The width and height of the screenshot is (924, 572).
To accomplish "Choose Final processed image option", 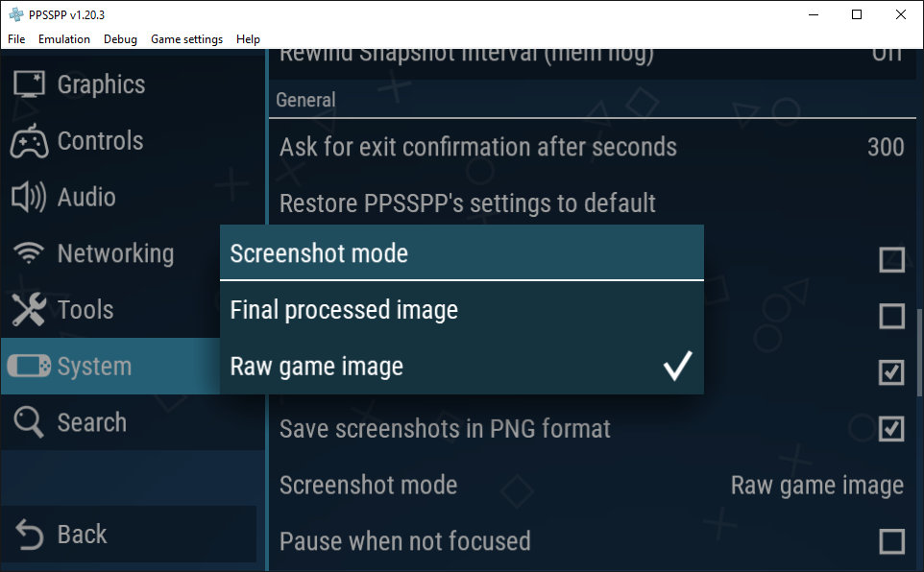I will (x=461, y=310).
